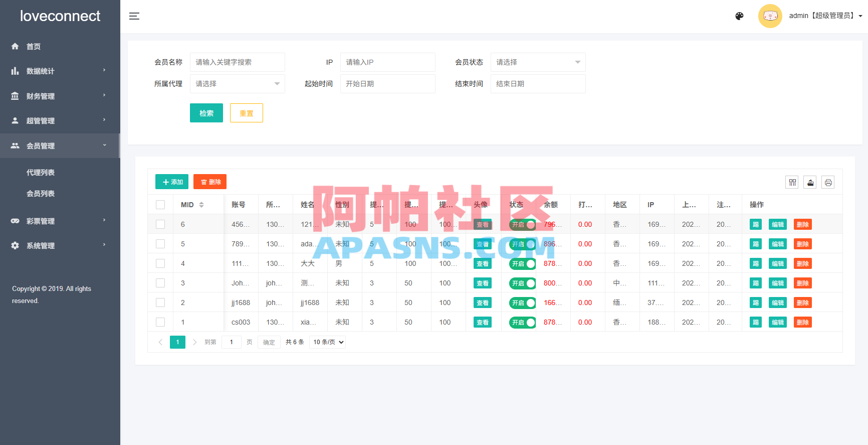Expand the 数据统计 sidebar menu
The width and height of the screenshot is (868, 445).
click(x=60, y=71)
